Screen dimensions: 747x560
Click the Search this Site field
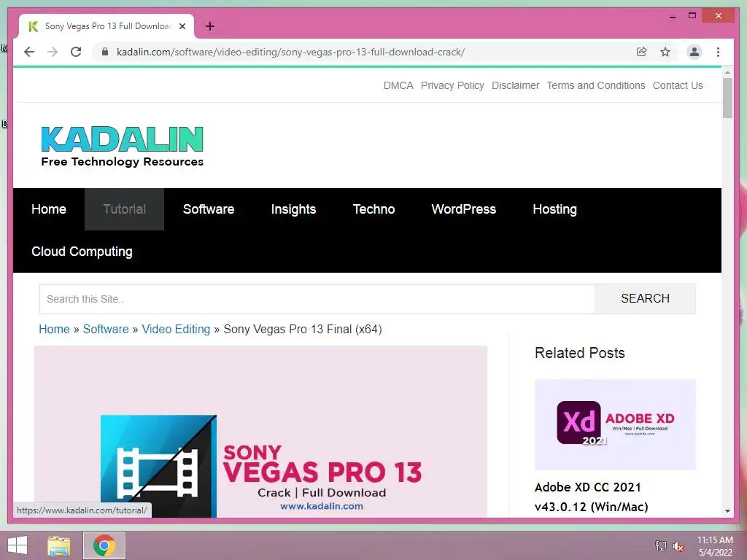[x=317, y=299]
